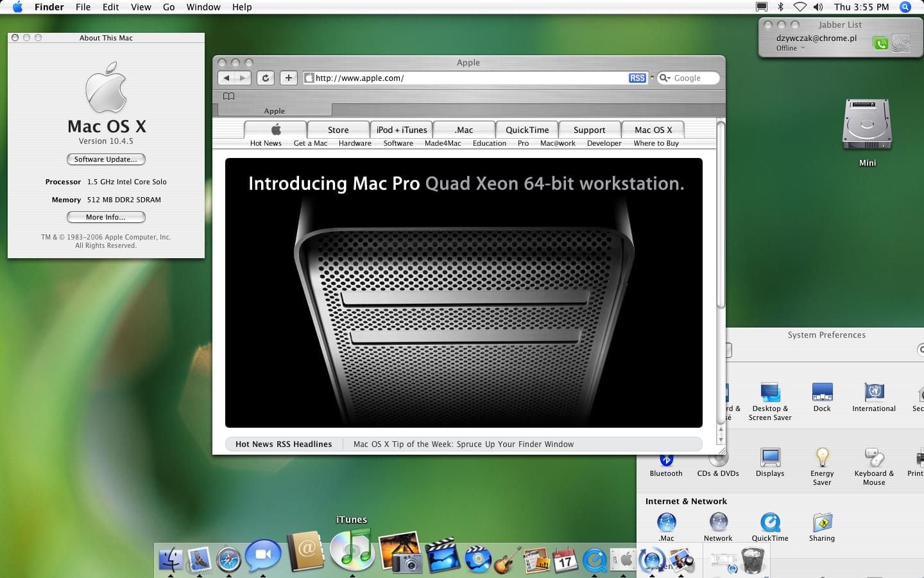The image size is (924, 578).
Task: Click the Bluetooth menu bar icon
Action: 781,7
